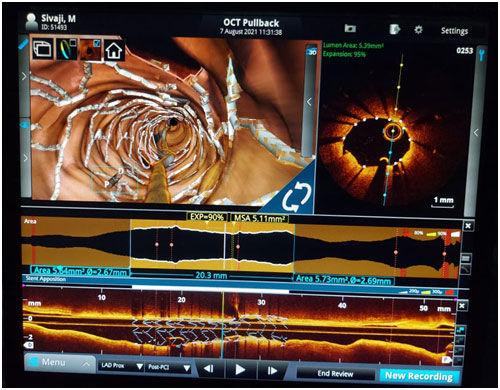The width and height of the screenshot is (500, 390).
Task: Step to the previous frame
Action: click(209, 369)
